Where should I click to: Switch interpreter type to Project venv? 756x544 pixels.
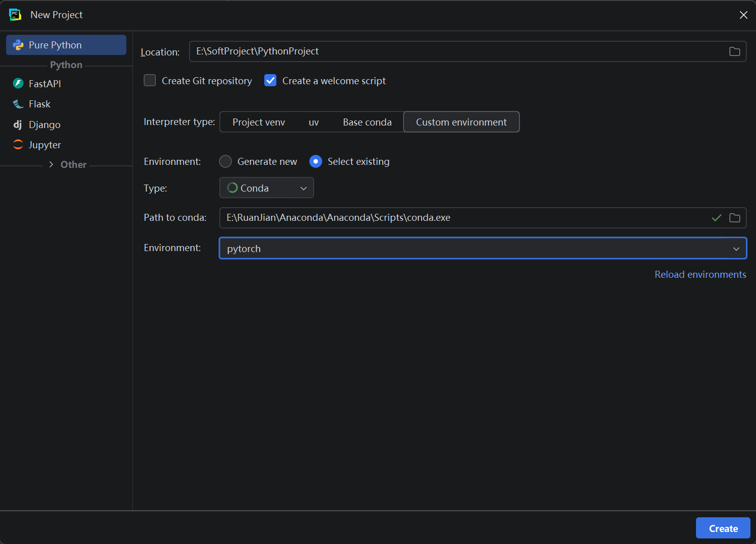259,122
